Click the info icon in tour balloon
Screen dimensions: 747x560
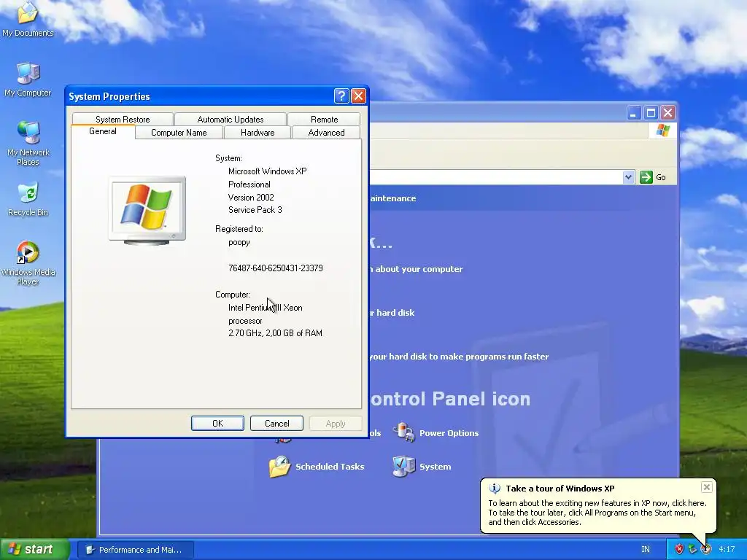(x=495, y=488)
